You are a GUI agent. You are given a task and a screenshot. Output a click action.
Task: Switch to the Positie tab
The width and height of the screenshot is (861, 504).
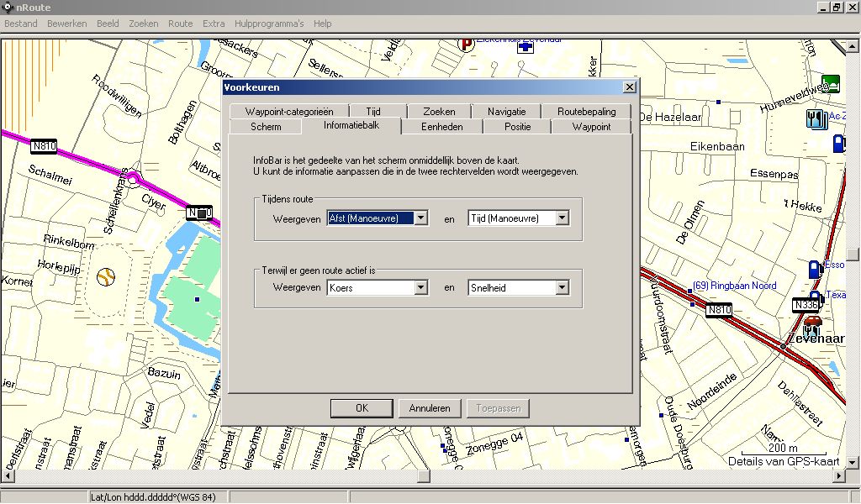518,127
